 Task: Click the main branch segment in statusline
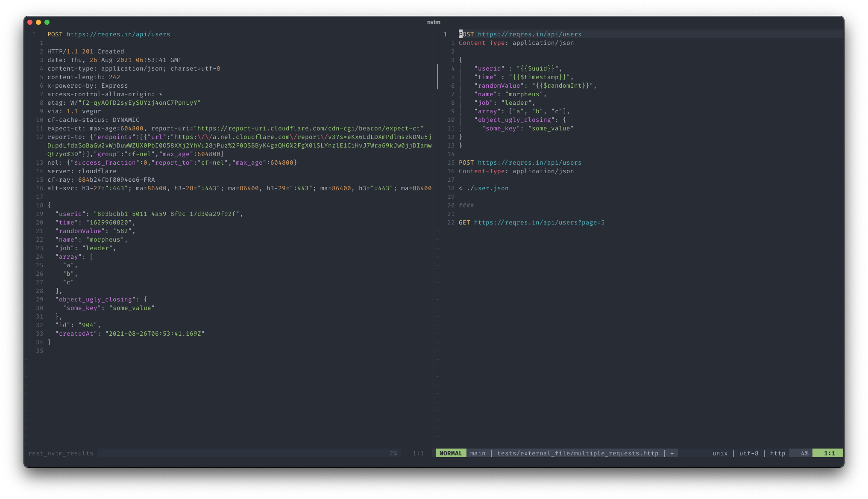478,453
